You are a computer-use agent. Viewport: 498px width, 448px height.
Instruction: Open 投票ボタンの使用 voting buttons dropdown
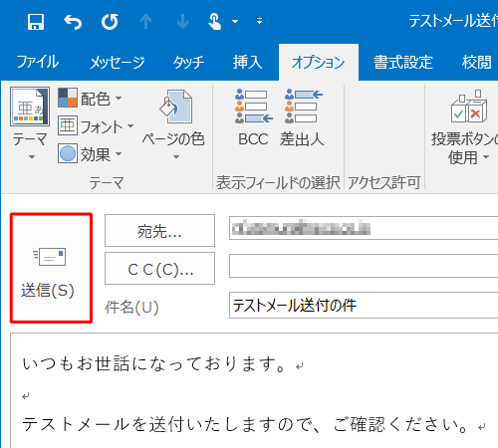point(465,127)
